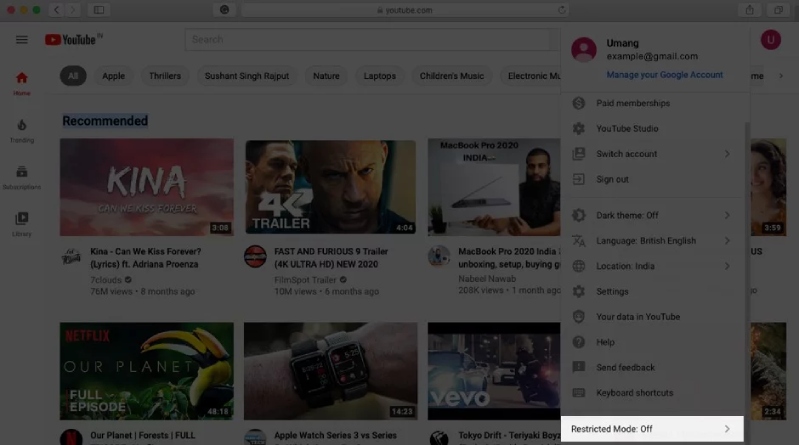Viewport: 799px width, 445px height.
Task: Click the YouTube search field
Action: coord(368,40)
